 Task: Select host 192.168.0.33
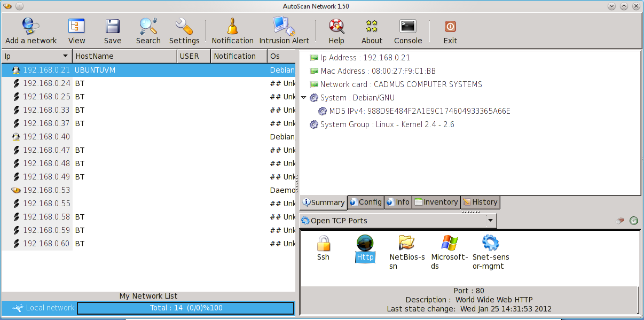click(x=148, y=110)
